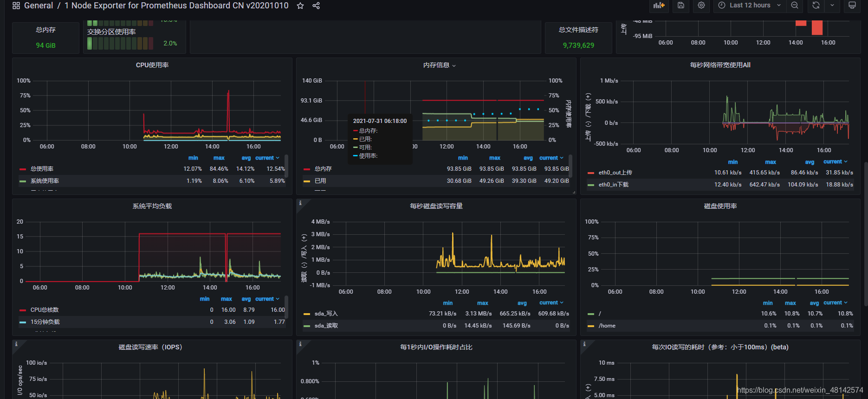The height and width of the screenshot is (399, 868).
Task: Toggle sda_读取 series visibility
Action: (326, 326)
